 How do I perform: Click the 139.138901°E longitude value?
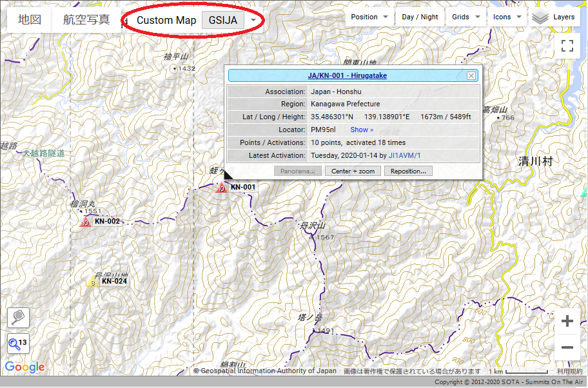(x=387, y=117)
